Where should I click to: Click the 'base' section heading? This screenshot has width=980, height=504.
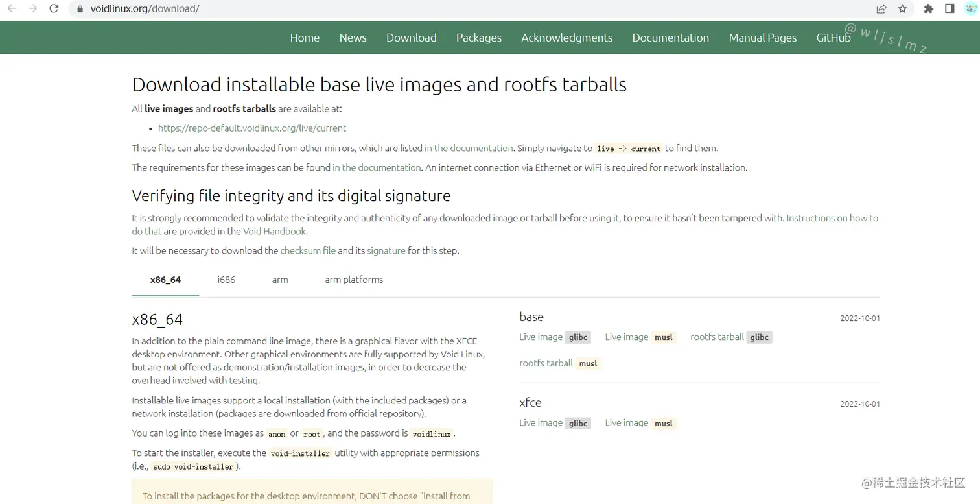coord(531,317)
